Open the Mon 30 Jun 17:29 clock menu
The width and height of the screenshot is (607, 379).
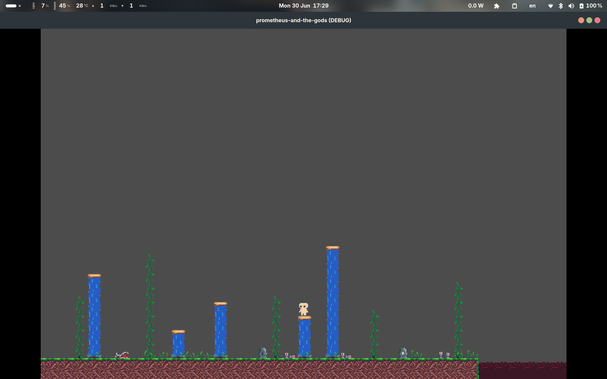tap(304, 6)
